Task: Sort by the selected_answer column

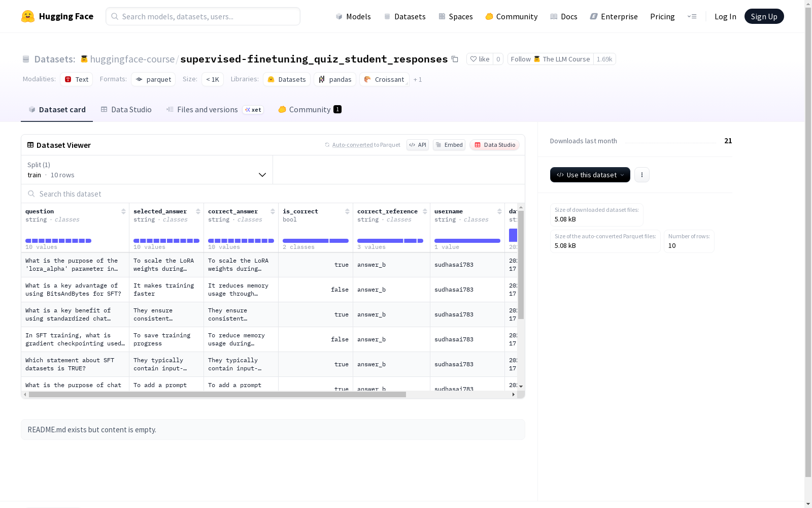Action: (x=198, y=211)
